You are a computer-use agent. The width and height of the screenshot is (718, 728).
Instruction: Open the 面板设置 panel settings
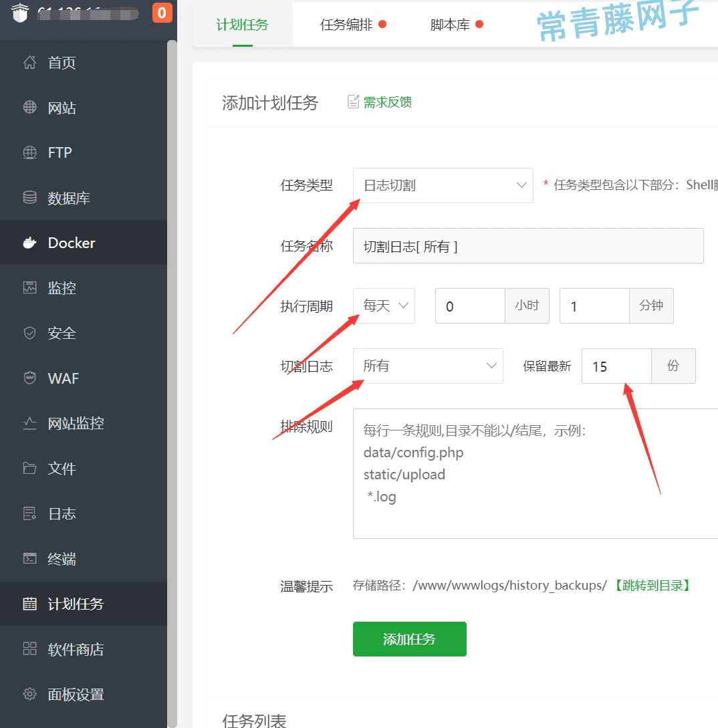tap(75, 694)
